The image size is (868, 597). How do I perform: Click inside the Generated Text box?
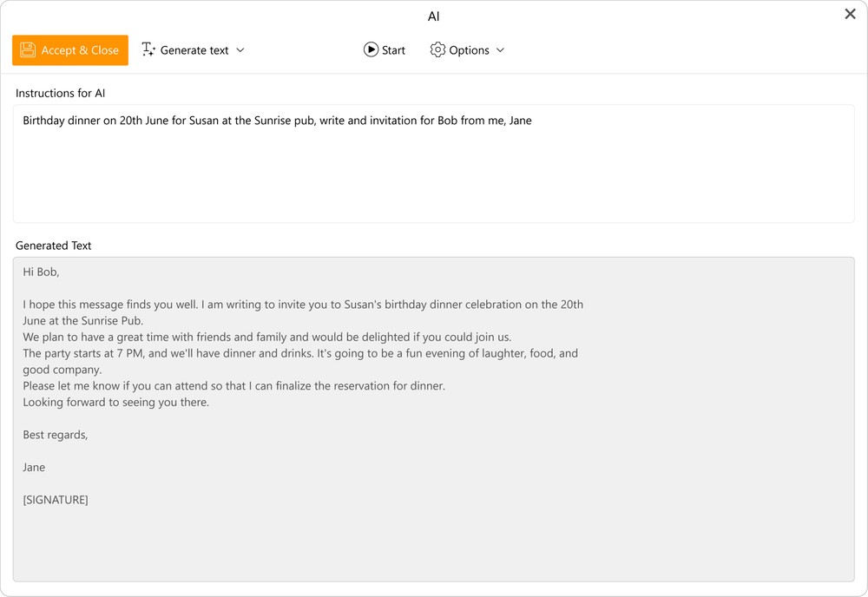(433, 419)
